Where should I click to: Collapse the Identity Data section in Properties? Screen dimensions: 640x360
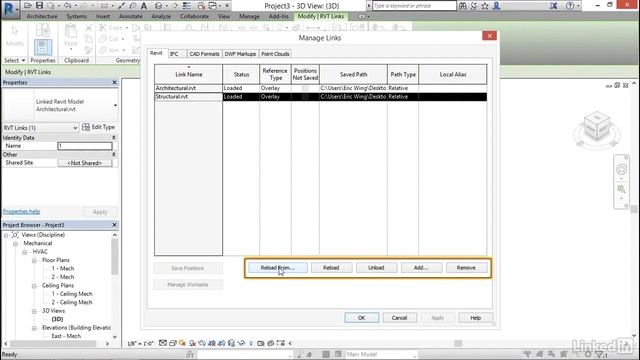click(114, 138)
